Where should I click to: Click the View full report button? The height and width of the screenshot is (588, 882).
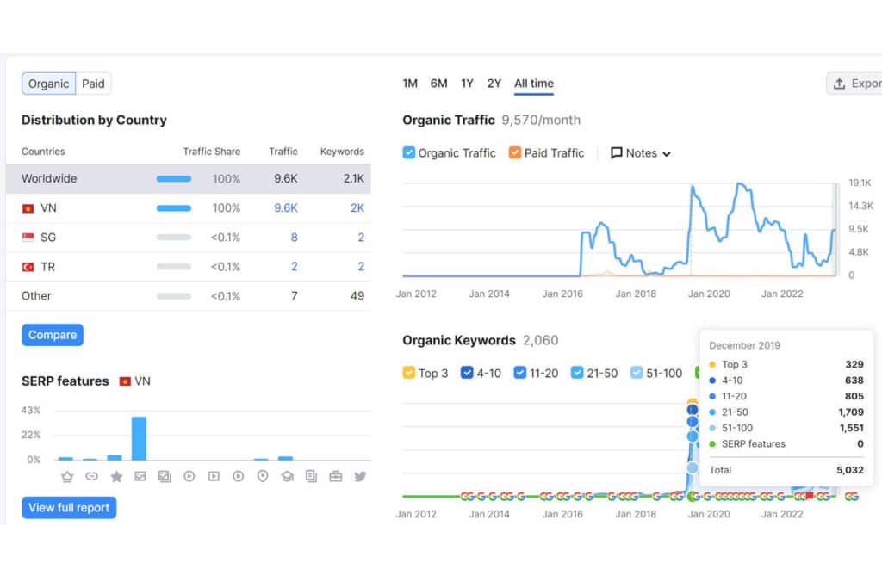(x=69, y=508)
